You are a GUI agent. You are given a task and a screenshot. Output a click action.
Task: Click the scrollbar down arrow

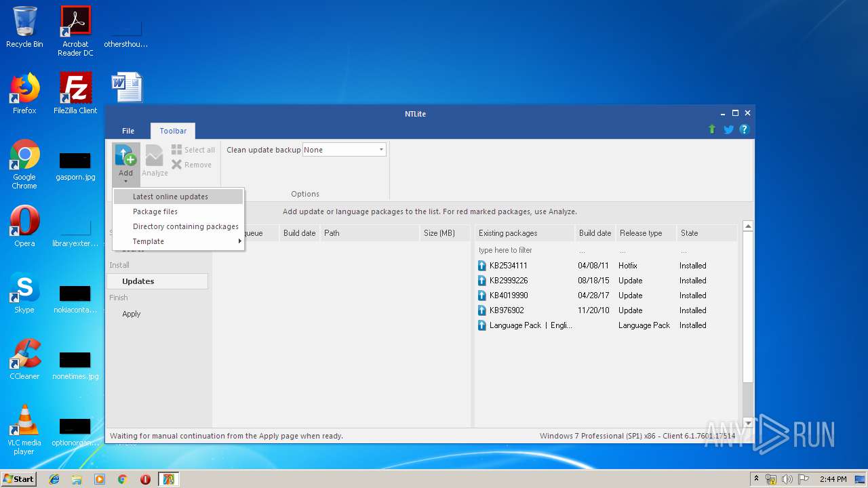[x=748, y=423]
